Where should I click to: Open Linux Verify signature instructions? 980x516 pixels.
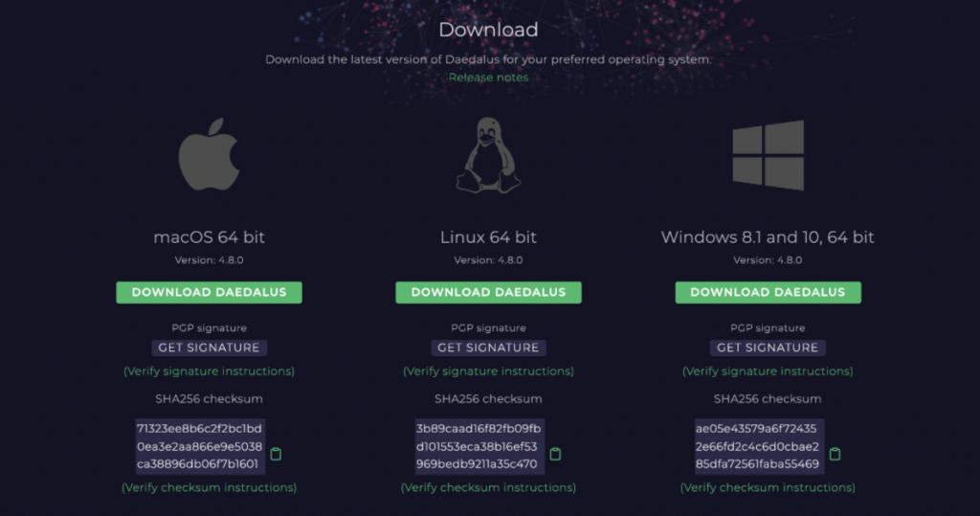click(488, 370)
